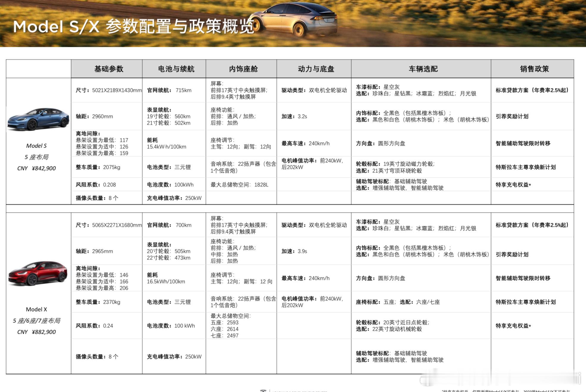Click Model S 官网续航 715km cell
The width and height of the screenshot is (586, 392).
pos(169,90)
